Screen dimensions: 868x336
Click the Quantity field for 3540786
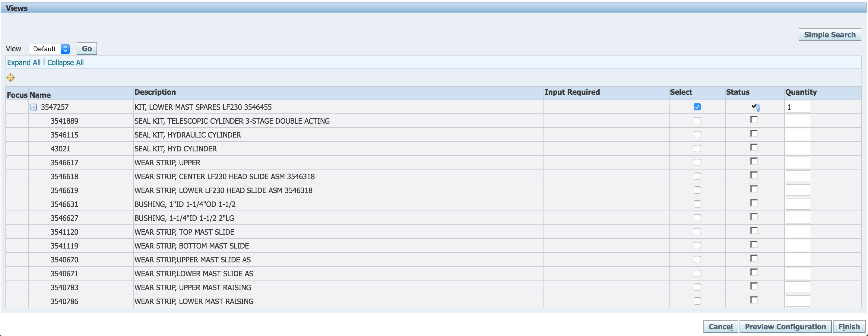click(797, 301)
